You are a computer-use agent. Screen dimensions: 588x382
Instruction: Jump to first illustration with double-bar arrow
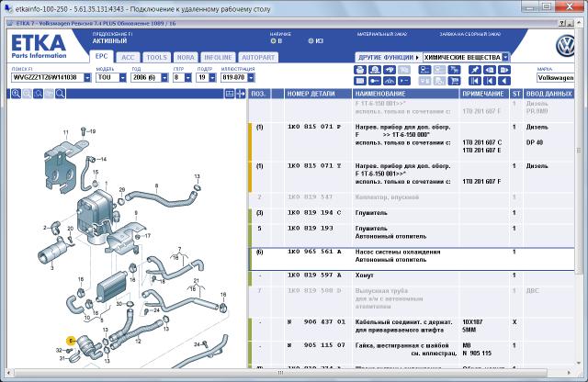[475, 81]
